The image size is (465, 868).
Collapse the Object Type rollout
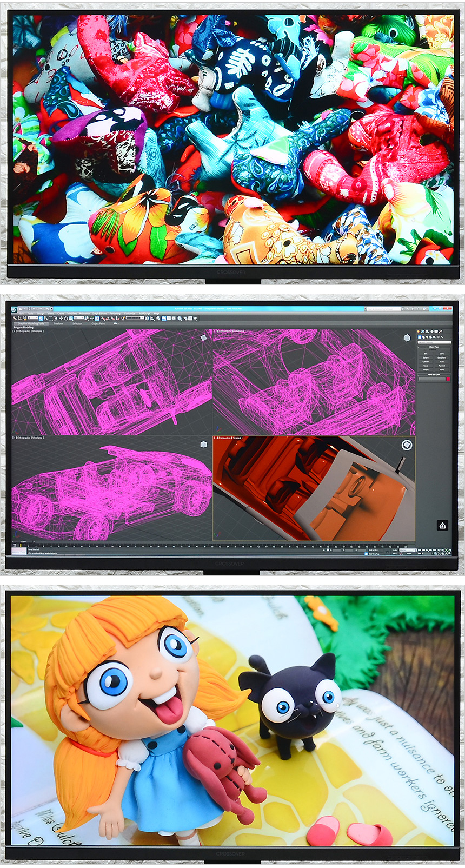(434, 347)
